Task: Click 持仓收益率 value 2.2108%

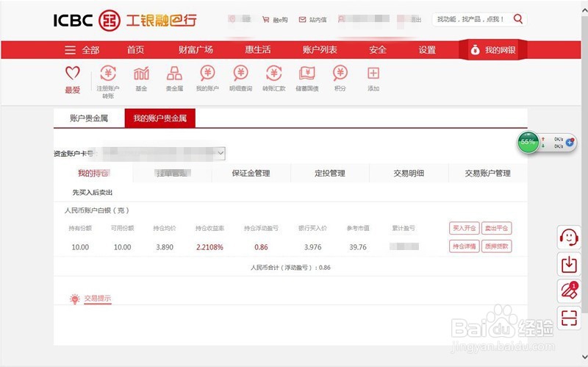Action: click(209, 247)
